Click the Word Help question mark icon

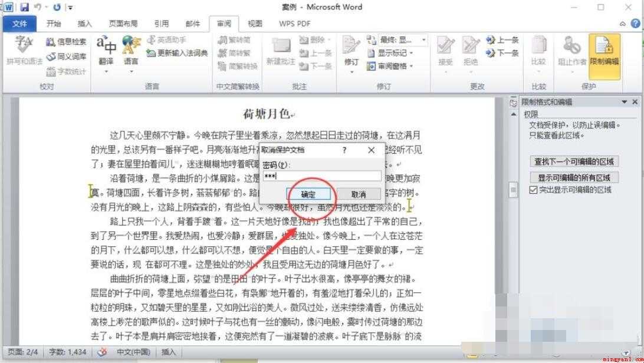tap(636, 24)
